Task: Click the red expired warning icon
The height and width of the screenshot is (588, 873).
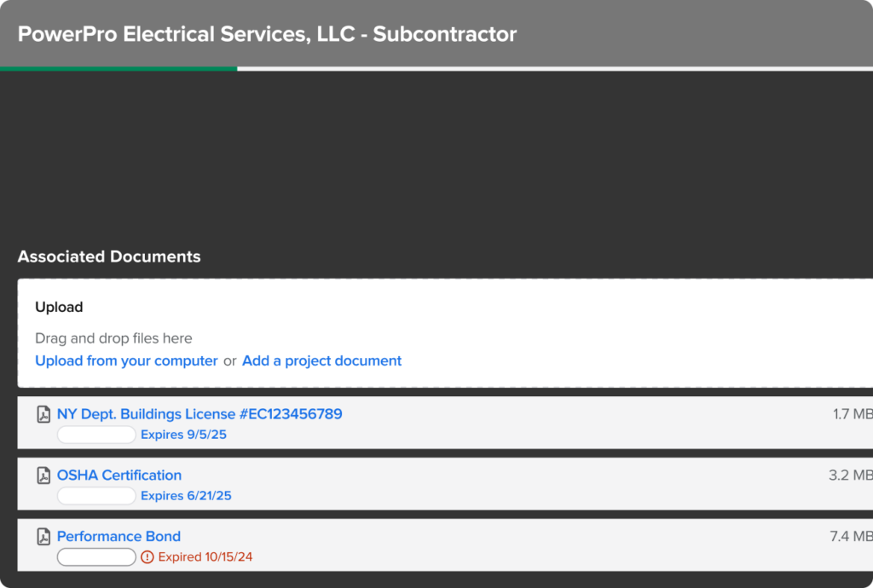Action: [x=147, y=556]
